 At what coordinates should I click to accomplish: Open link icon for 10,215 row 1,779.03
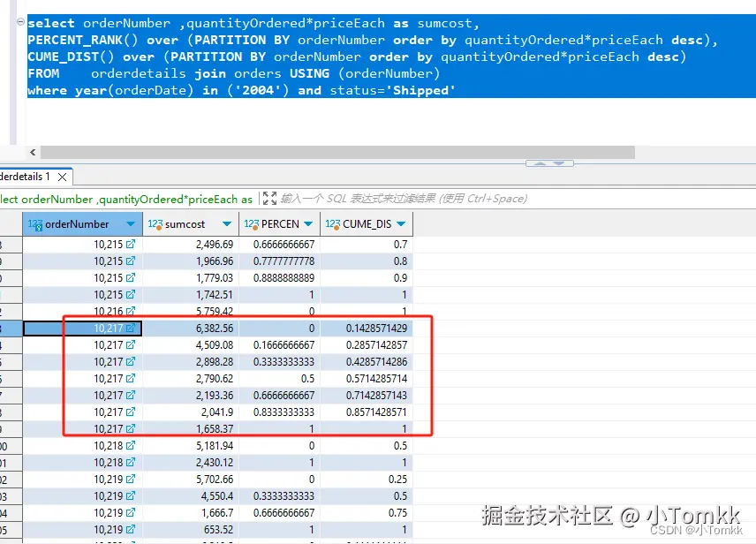(x=131, y=278)
